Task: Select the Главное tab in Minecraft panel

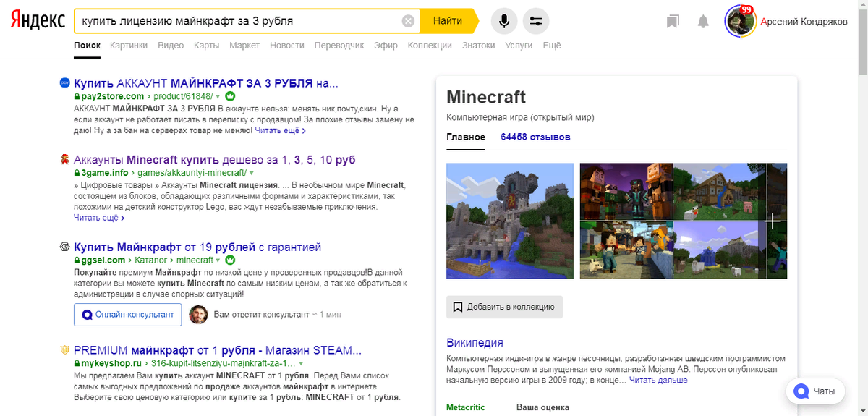Action: coord(466,137)
